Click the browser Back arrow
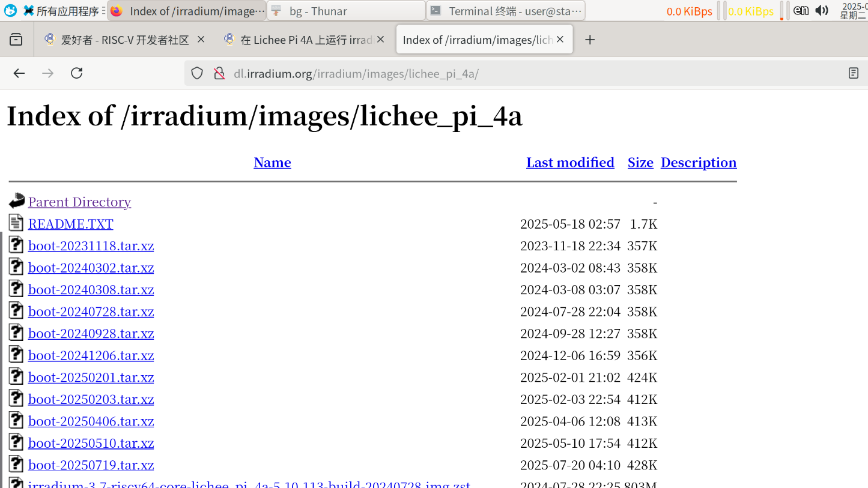This screenshot has height=488, width=868. 19,73
